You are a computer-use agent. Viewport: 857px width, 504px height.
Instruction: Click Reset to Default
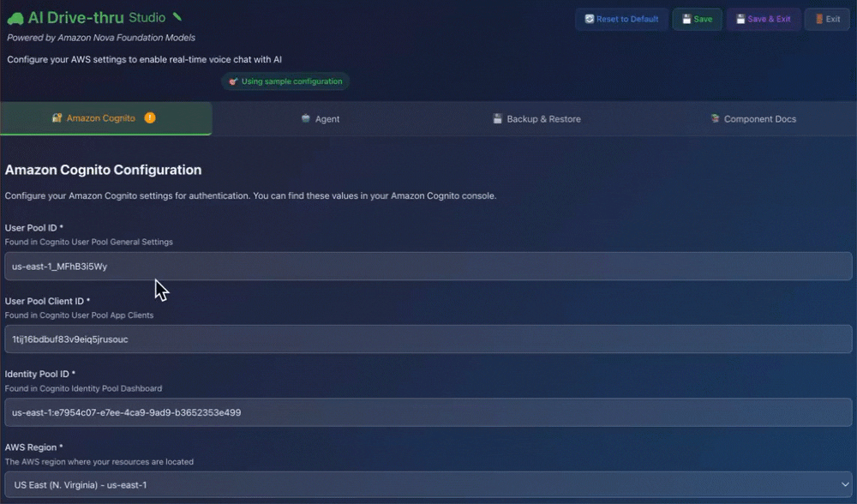point(621,19)
